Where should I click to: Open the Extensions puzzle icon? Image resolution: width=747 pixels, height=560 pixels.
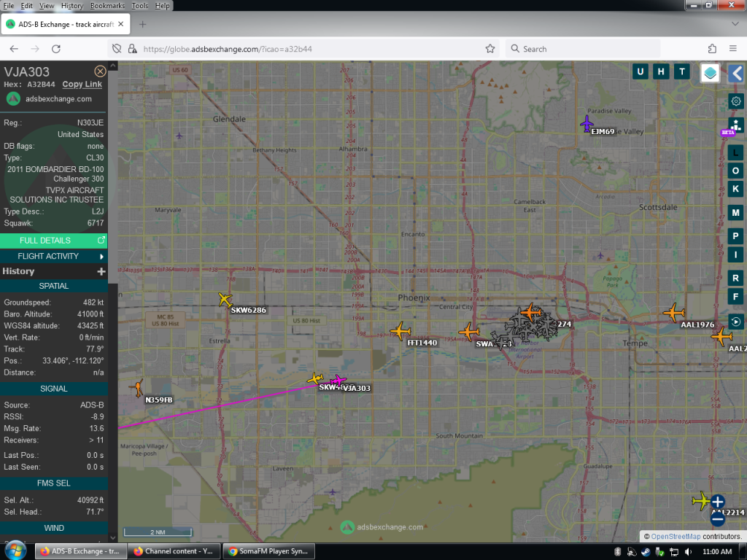(712, 49)
